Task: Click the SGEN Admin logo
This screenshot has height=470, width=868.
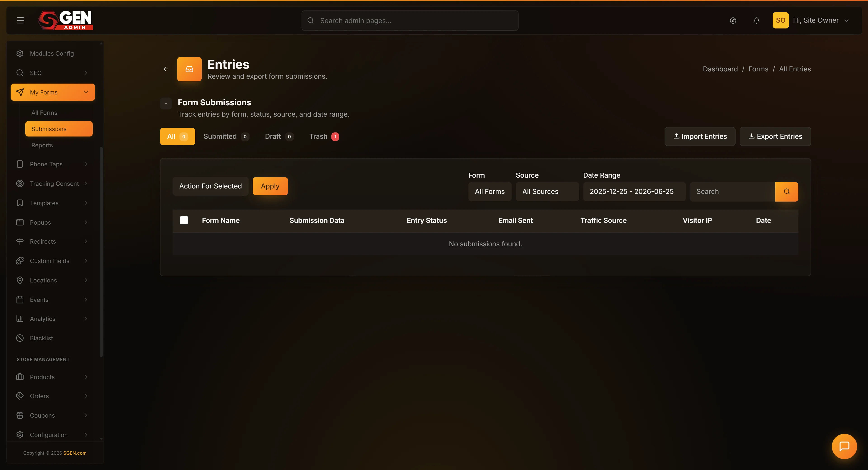Action: coord(65,20)
